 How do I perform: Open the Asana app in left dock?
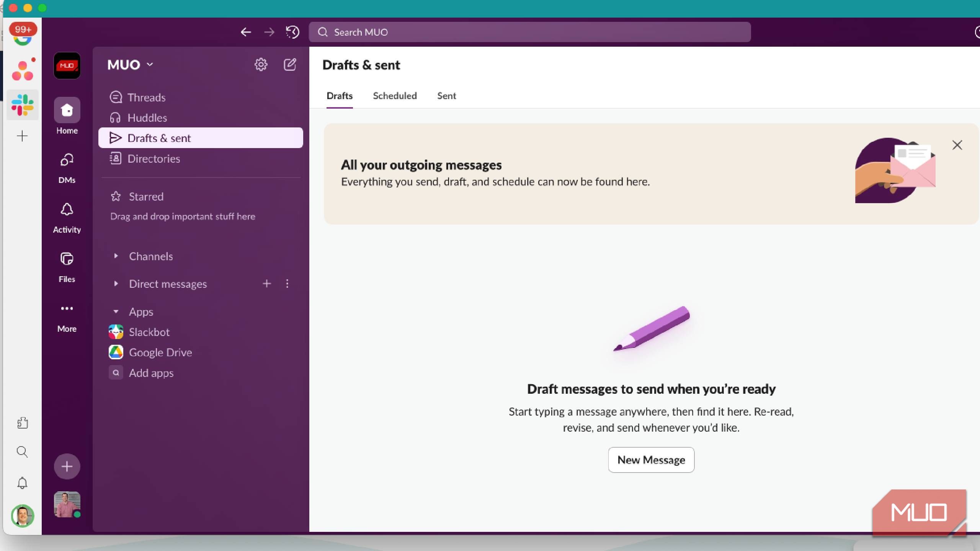point(23,71)
